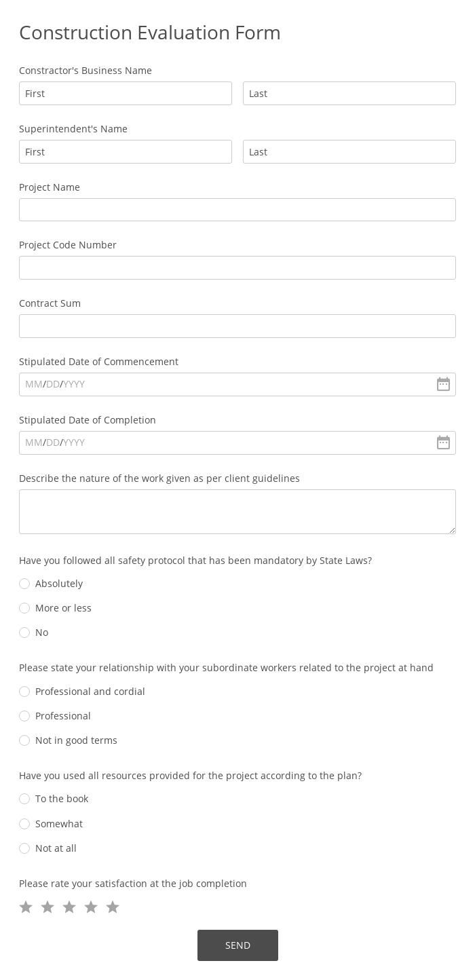Image resolution: width=475 pixels, height=980 pixels.
Task: Choose "More or less" for safety protocol
Action: (x=24, y=608)
